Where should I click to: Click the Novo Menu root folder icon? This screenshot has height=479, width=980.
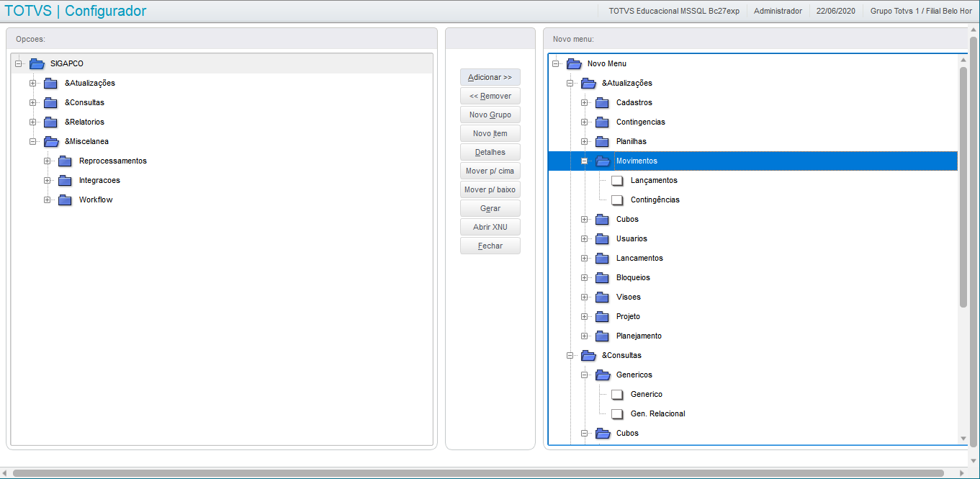click(574, 63)
